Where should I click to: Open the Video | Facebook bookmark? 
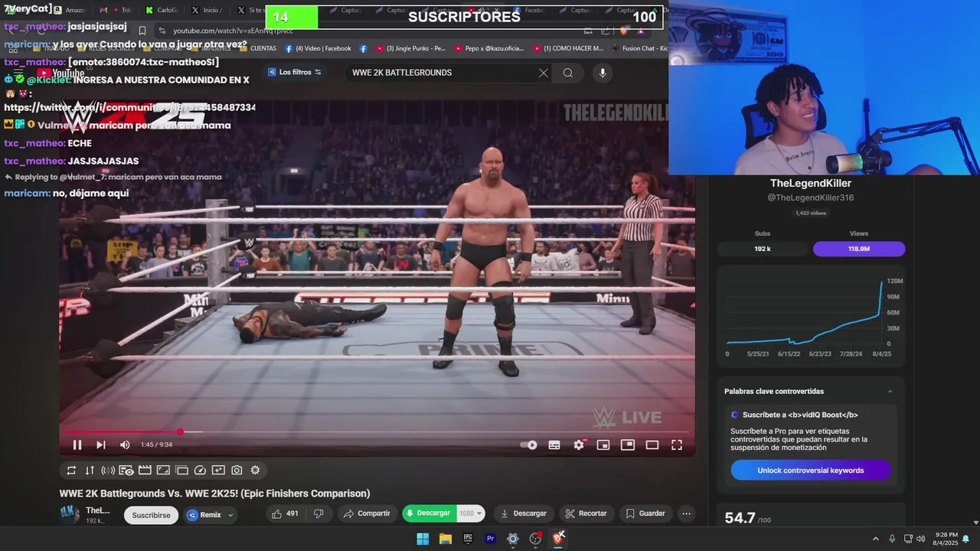point(318,48)
